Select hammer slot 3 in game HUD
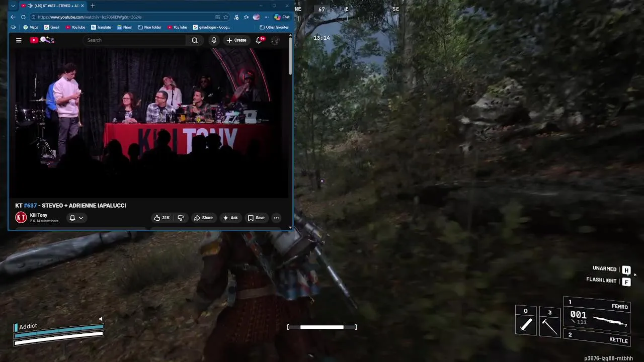Screen dimensions: 644x362 [x=549, y=322]
